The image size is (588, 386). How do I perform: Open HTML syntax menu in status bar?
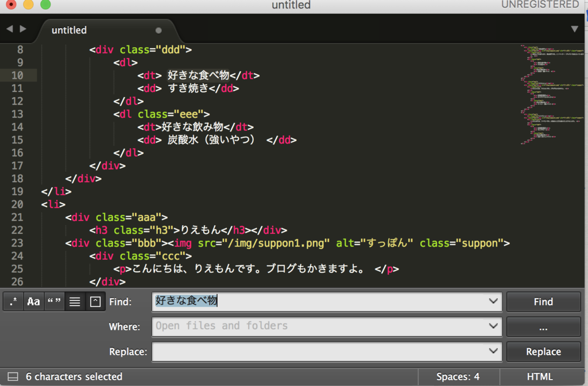[x=539, y=377]
